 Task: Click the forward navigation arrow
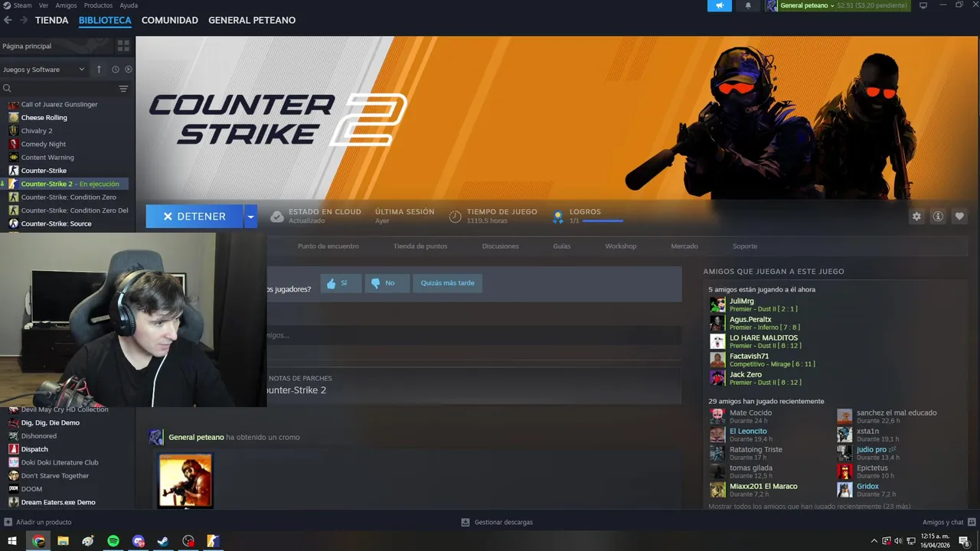point(24,21)
